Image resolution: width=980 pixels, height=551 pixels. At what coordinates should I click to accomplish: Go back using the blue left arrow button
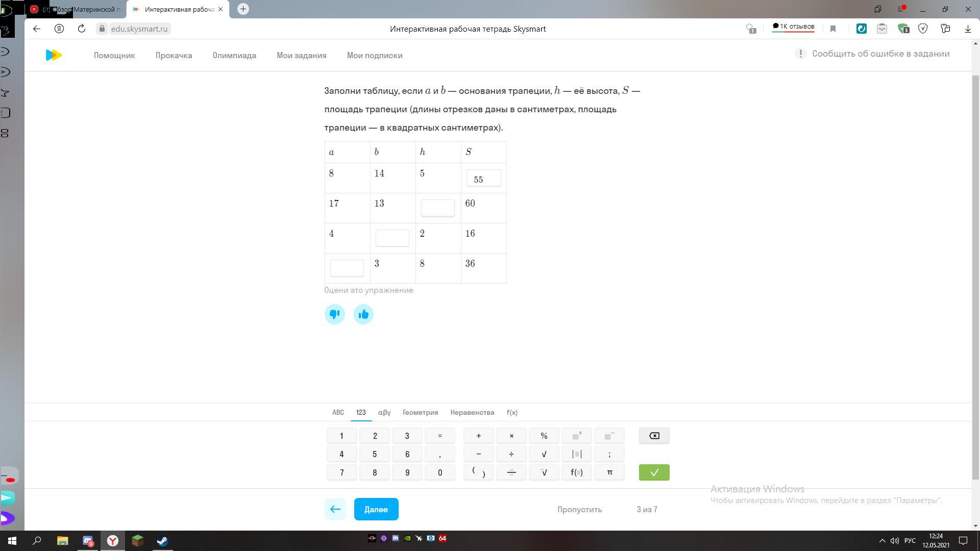335,509
